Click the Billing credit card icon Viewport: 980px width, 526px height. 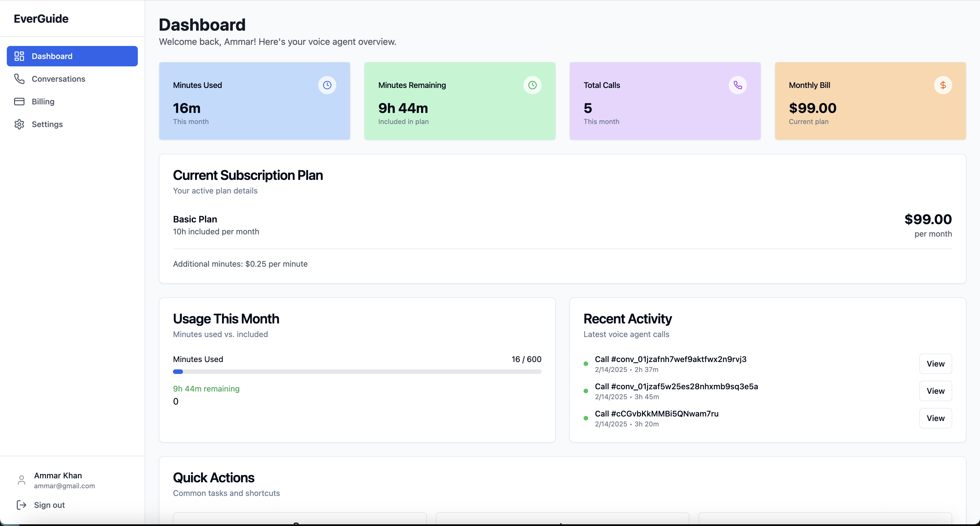(x=19, y=102)
